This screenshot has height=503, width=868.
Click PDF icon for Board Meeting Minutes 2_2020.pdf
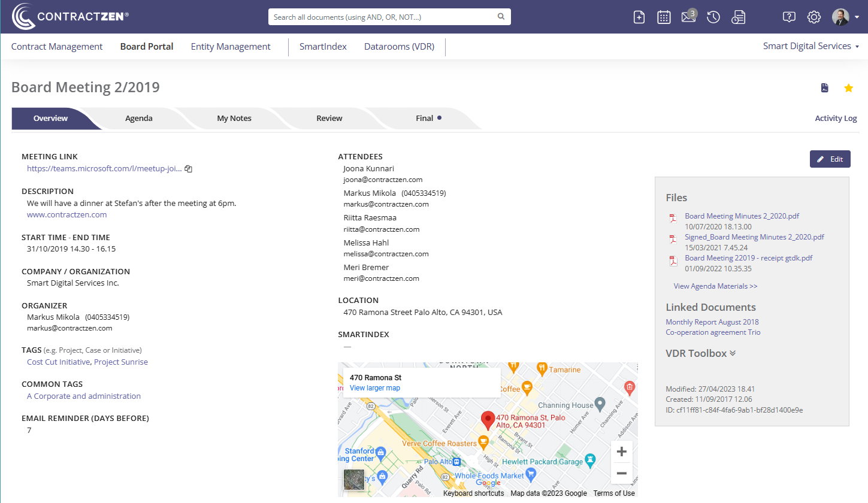[x=673, y=219]
